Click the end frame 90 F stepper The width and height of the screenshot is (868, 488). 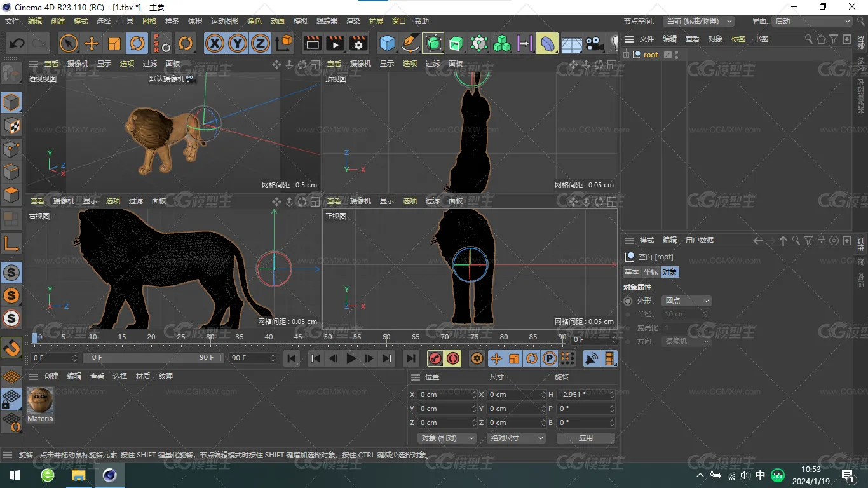273,358
